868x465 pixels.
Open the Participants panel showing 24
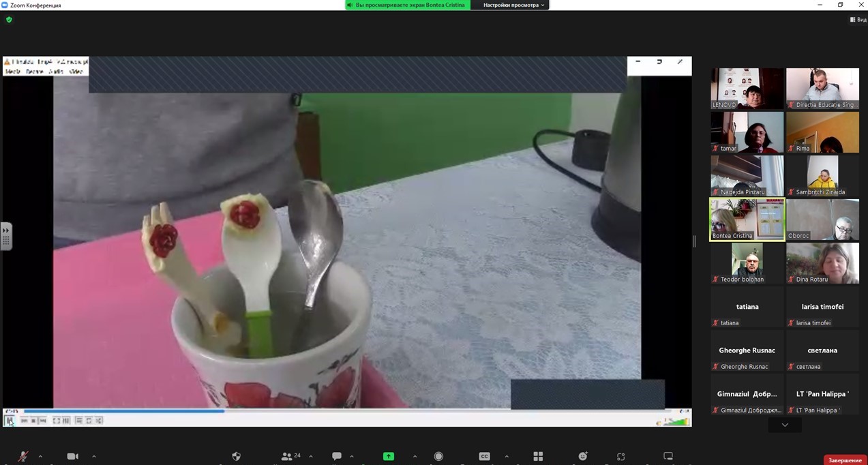coord(291,456)
